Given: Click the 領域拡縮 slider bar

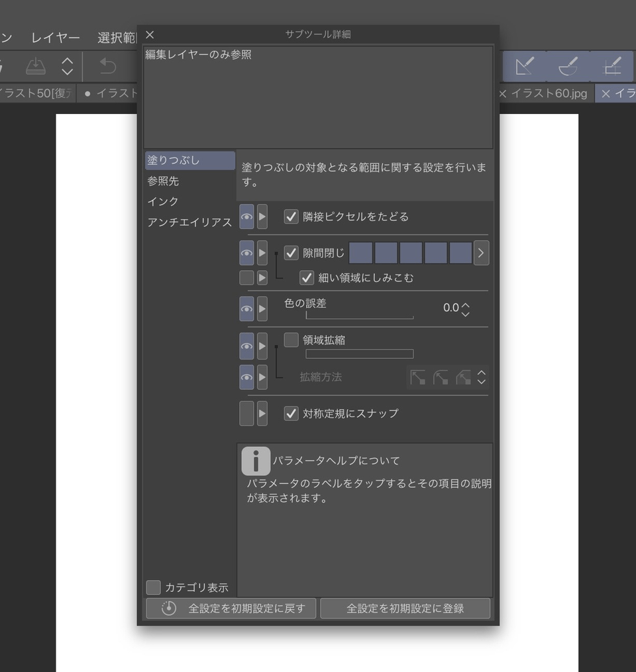Looking at the screenshot, I should (359, 354).
